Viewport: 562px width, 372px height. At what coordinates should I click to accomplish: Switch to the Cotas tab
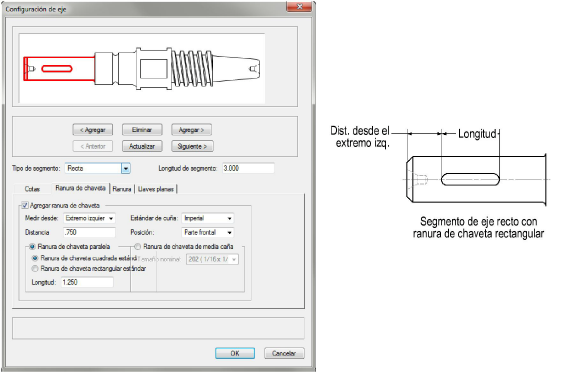click(x=32, y=189)
